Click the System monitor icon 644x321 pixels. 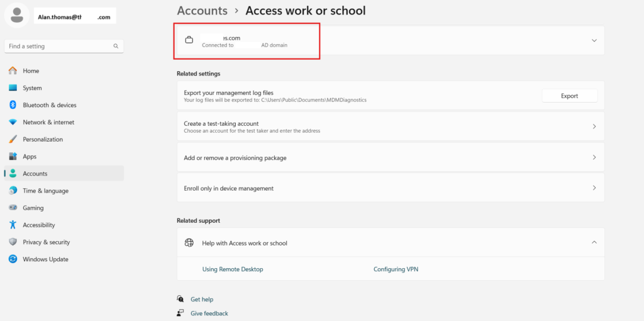tap(13, 88)
